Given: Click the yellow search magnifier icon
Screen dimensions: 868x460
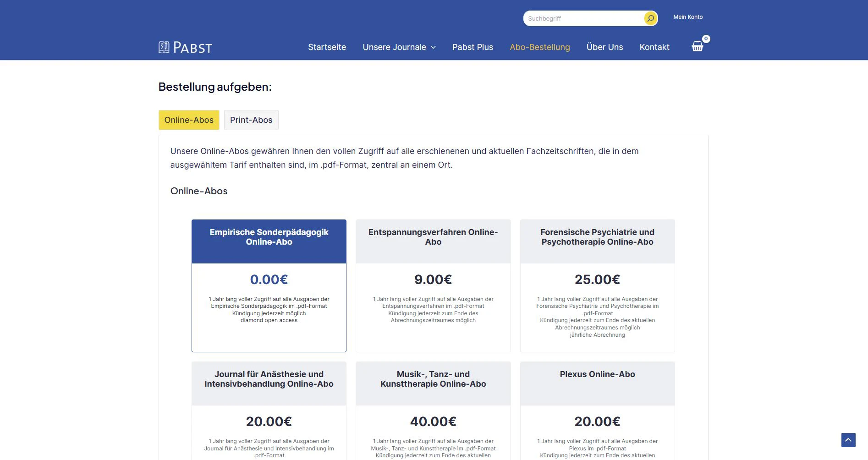Looking at the screenshot, I should (x=650, y=18).
